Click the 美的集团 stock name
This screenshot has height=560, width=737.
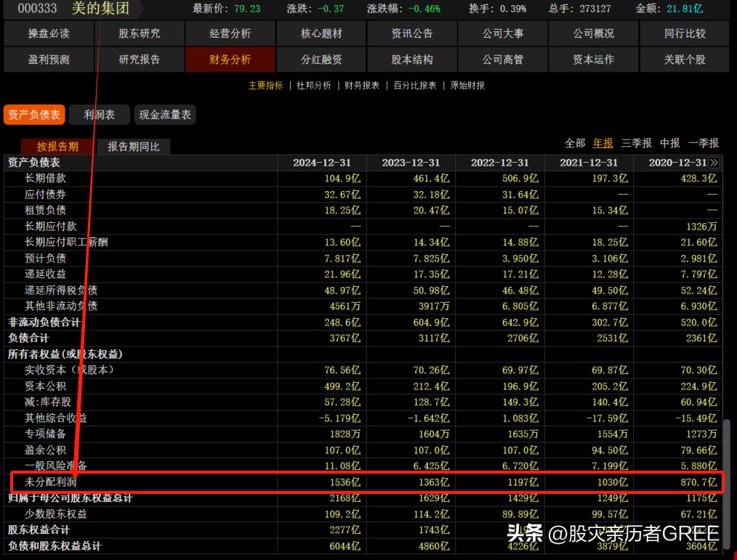point(100,8)
